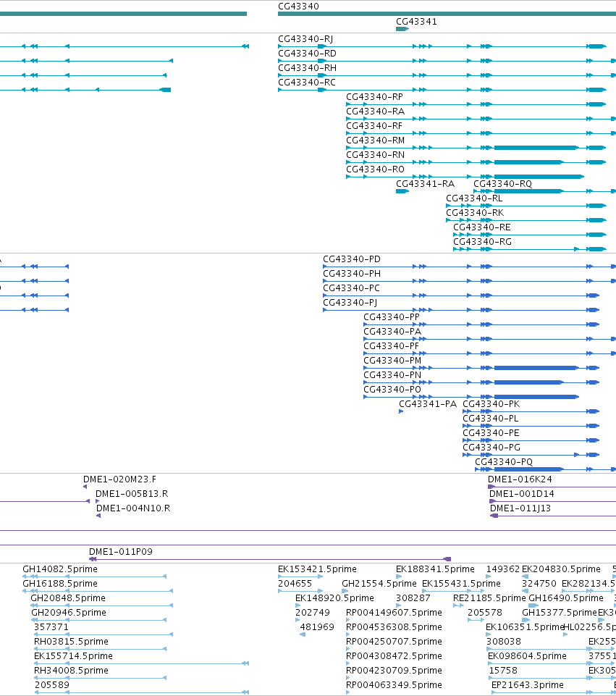Image resolution: width=616 pixels, height=696 pixels.
Task: Click BAC clone DME1-011P09
Action: 120,552
